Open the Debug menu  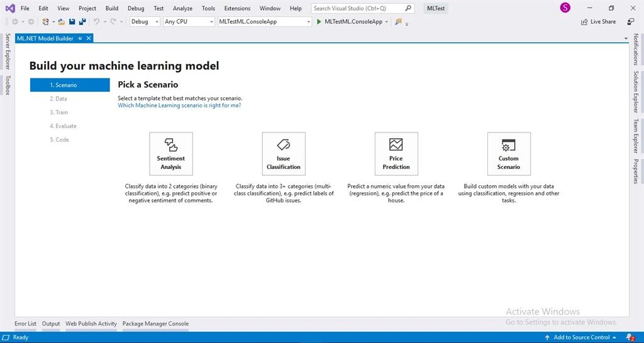[x=136, y=8]
